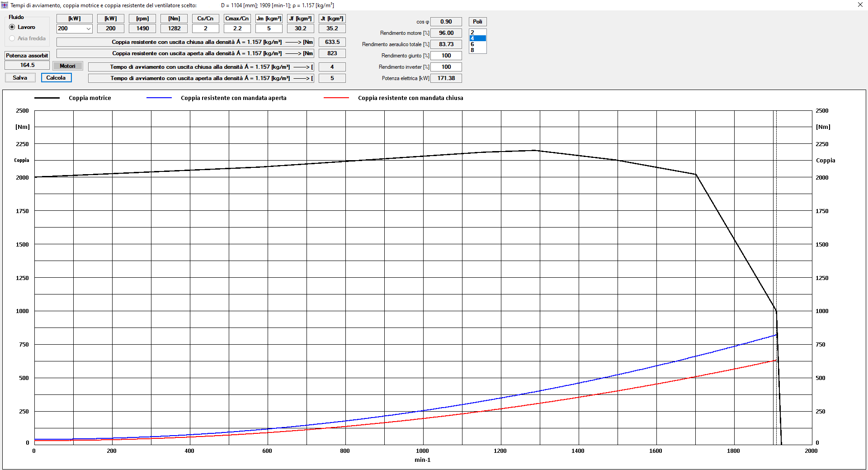Click the Coppia motrice legend entry
Viewport: 868px width, 470px height.
coord(90,98)
